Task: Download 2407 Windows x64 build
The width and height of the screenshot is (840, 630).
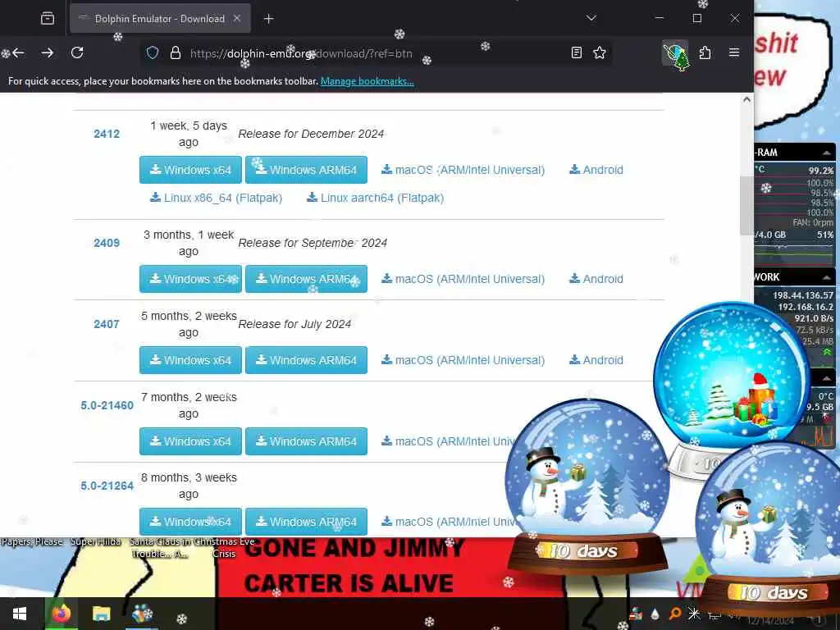Action: [x=190, y=360]
